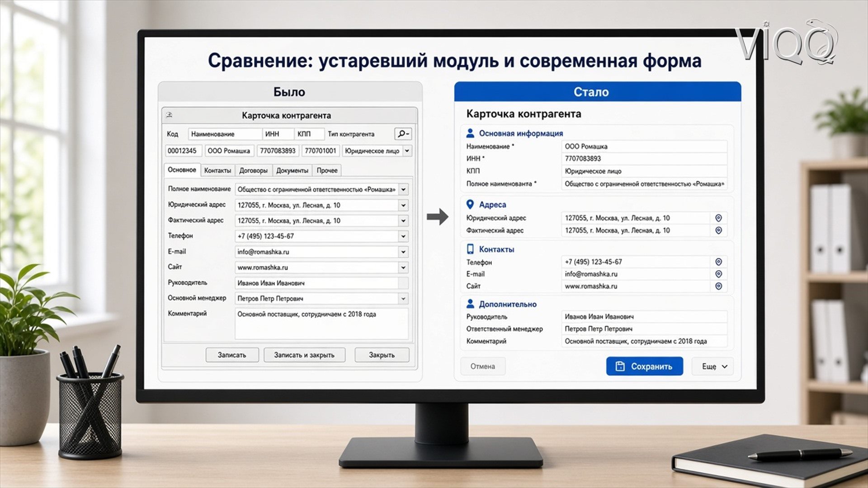Click the save icon inside Сохранить button
The height and width of the screenshot is (488, 868).
[620, 366]
